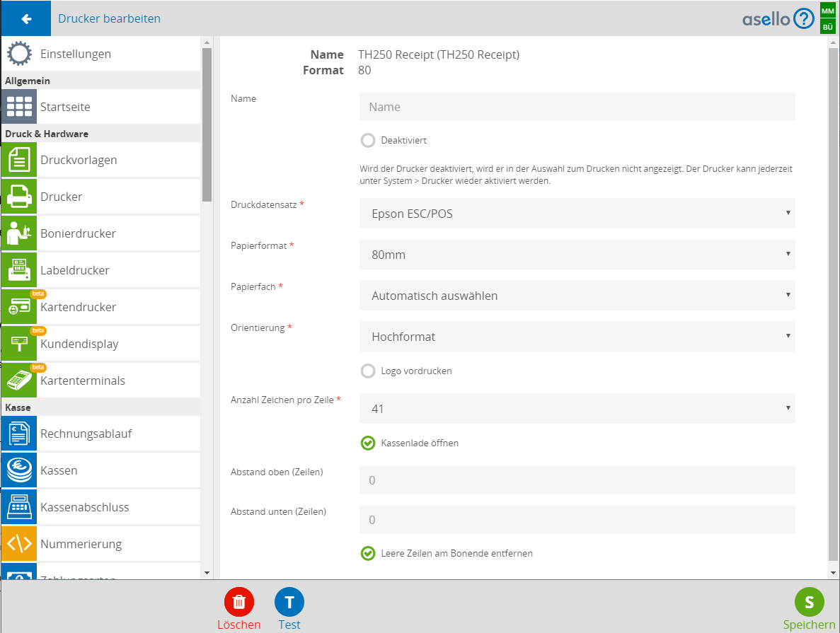Image resolution: width=840 pixels, height=633 pixels.
Task: Uncheck Kassenlade öffnen
Action: tap(368, 443)
